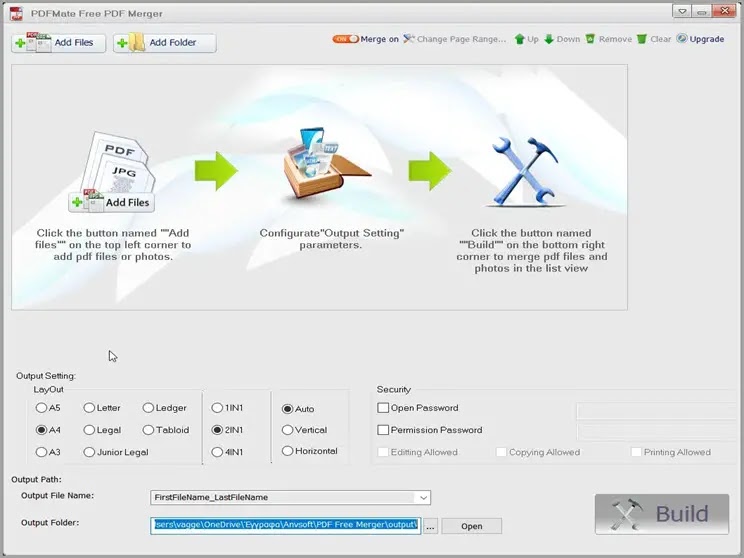Check the Copying Allowed checkbox
744x558 pixels.
point(501,452)
